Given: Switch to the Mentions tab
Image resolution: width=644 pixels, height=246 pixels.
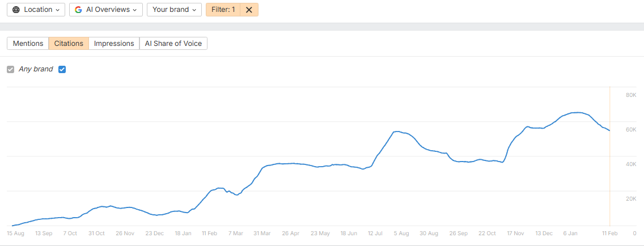Looking at the screenshot, I should click(28, 43).
